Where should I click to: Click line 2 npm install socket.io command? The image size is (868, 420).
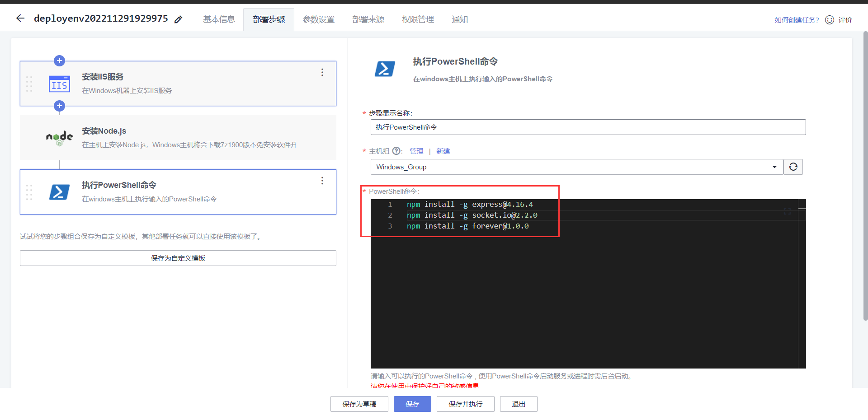[472, 215]
